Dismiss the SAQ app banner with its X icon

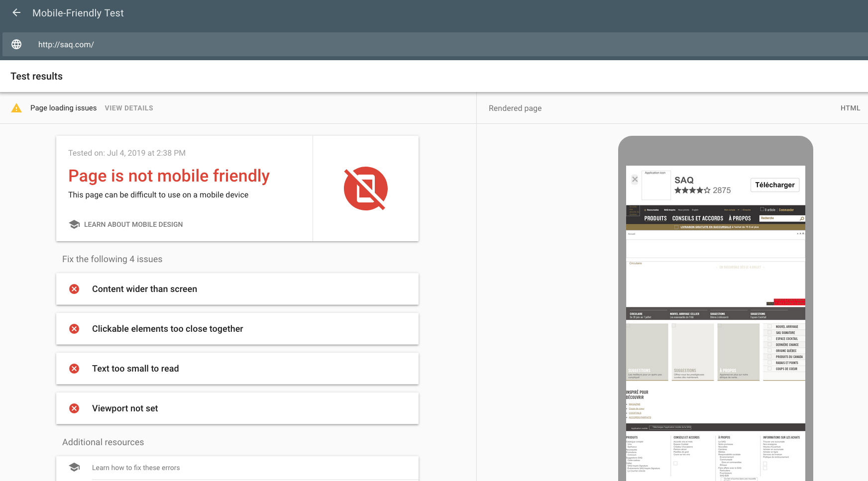pyautogui.click(x=635, y=179)
